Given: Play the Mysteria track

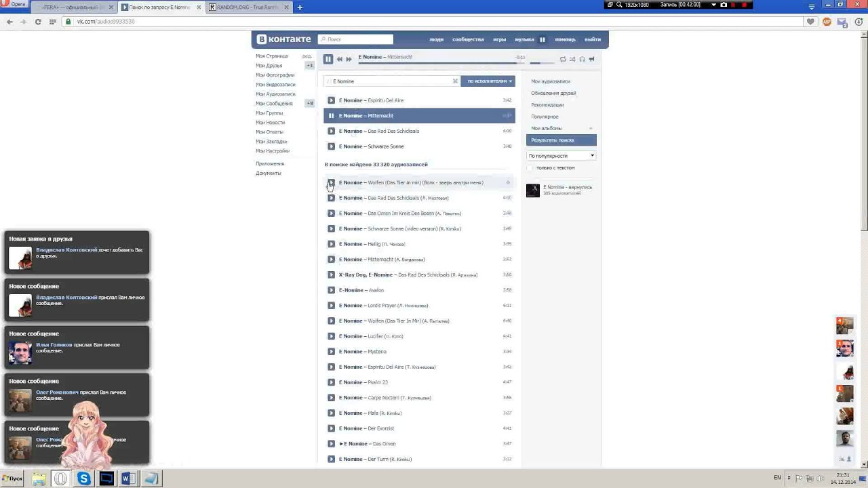Looking at the screenshot, I should tap(331, 352).
